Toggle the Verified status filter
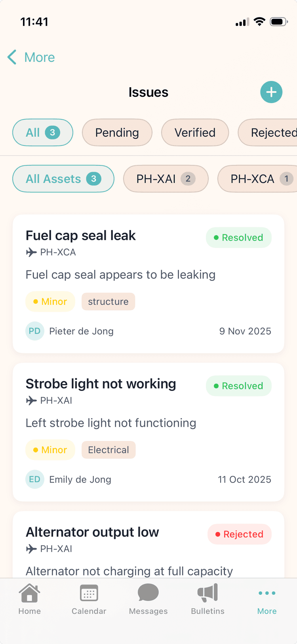Screen dimensions: 297x644 click(195, 132)
